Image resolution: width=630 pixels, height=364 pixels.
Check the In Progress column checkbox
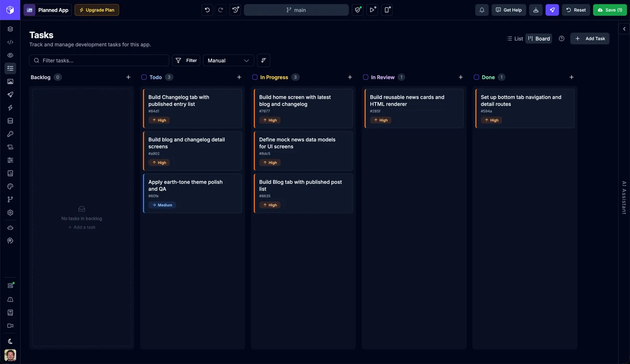pos(255,77)
